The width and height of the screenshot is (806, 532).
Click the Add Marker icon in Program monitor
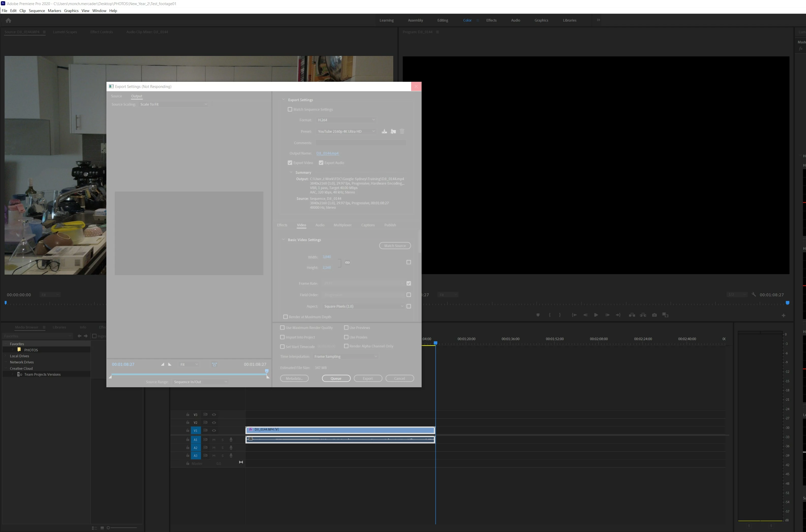click(x=538, y=315)
